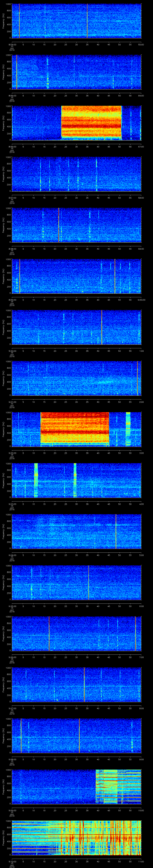Click the red vertical line at 58 s in the 9:01 panel
This screenshot has width=153, height=868.
[x=137, y=378]
